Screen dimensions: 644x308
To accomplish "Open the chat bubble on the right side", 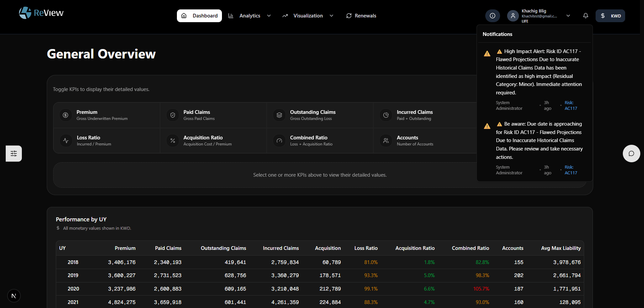I will click(631, 153).
